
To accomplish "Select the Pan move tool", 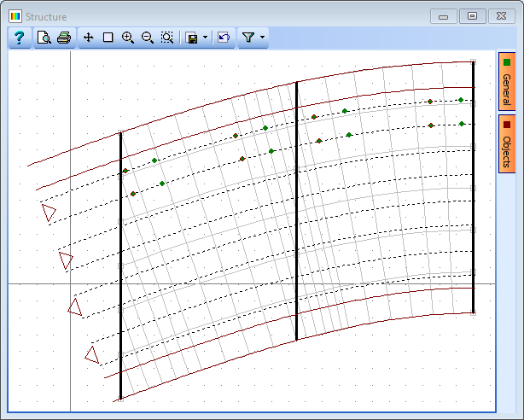I will pyautogui.click(x=89, y=38).
